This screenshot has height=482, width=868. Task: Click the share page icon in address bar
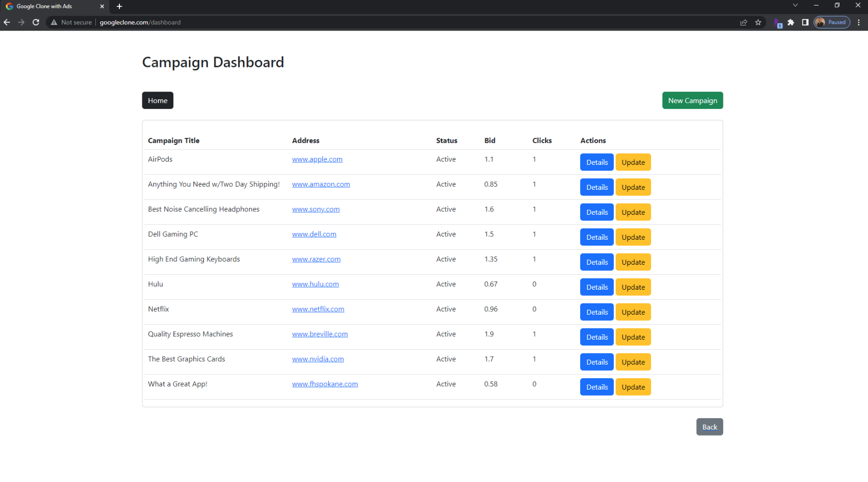pos(744,22)
